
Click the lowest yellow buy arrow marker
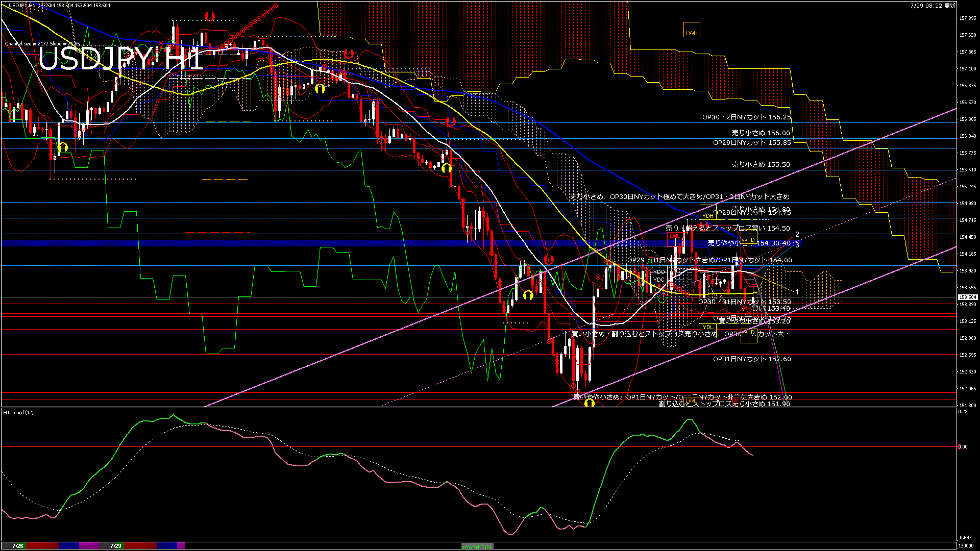click(x=590, y=403)
